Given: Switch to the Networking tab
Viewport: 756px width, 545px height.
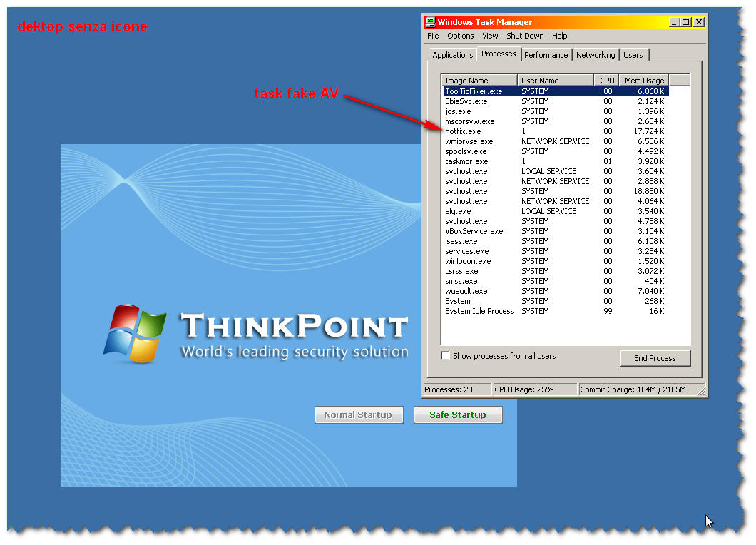Looking at the screenshot, I should coord(596,54).
